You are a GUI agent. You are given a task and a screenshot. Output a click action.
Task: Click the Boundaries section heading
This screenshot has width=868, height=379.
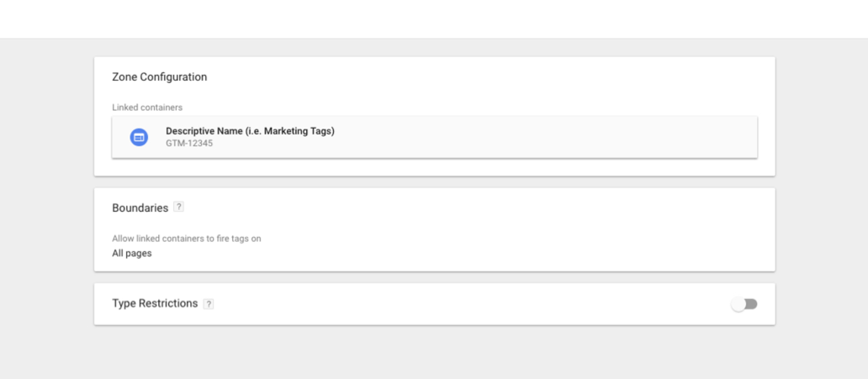click(x=140, y=208)
